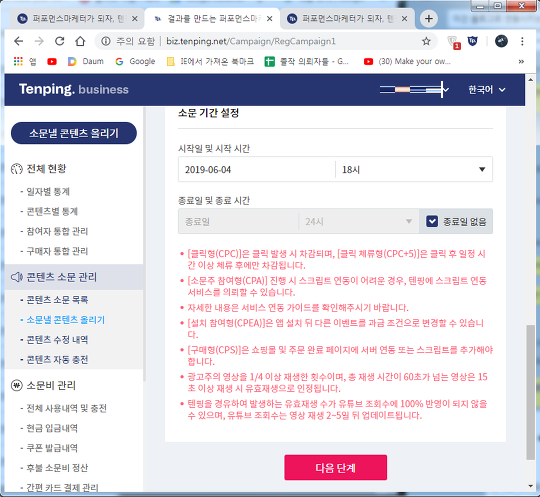Click the won coin icon beside 소문비 관리
The width and height of the screenshot is (540, 497).
pos(17,385)
